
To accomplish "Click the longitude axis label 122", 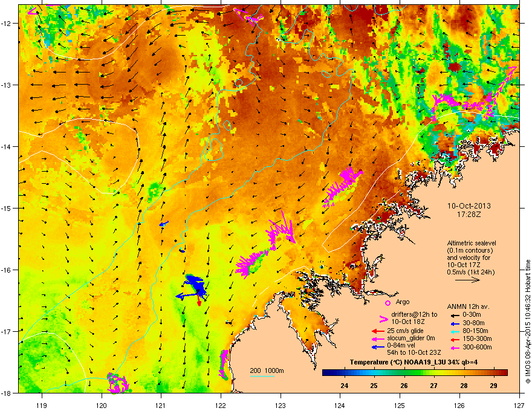I will [x=221, y=405].
